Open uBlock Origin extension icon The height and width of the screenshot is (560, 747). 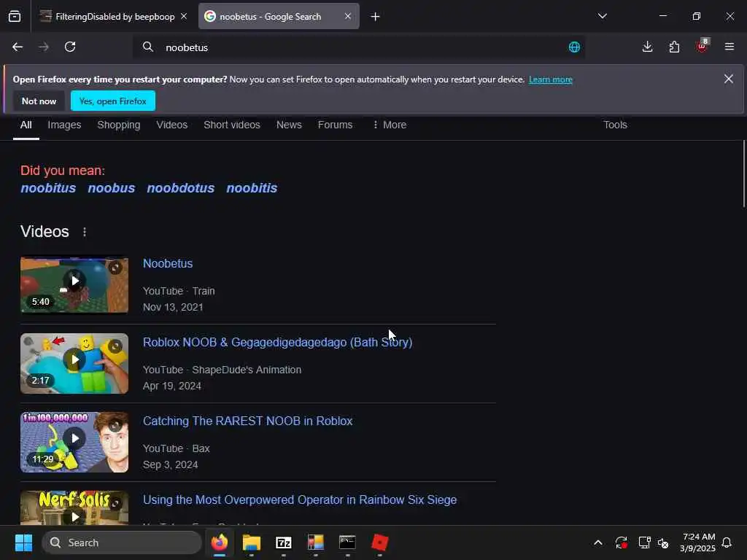click(x=703, y=46)
